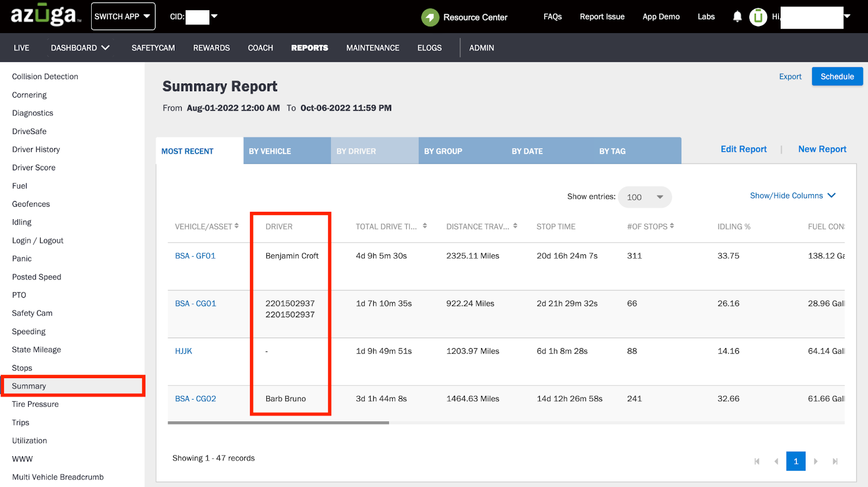868x487 pixels.
Task: Click the user avatar icon
Action: pos(758,17)
